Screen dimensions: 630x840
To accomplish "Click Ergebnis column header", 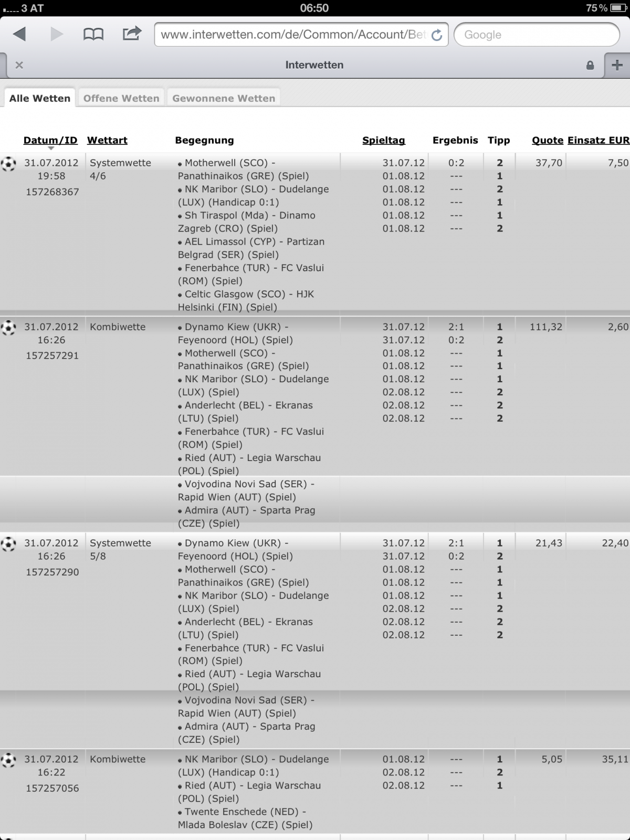I will pos(455,140).
